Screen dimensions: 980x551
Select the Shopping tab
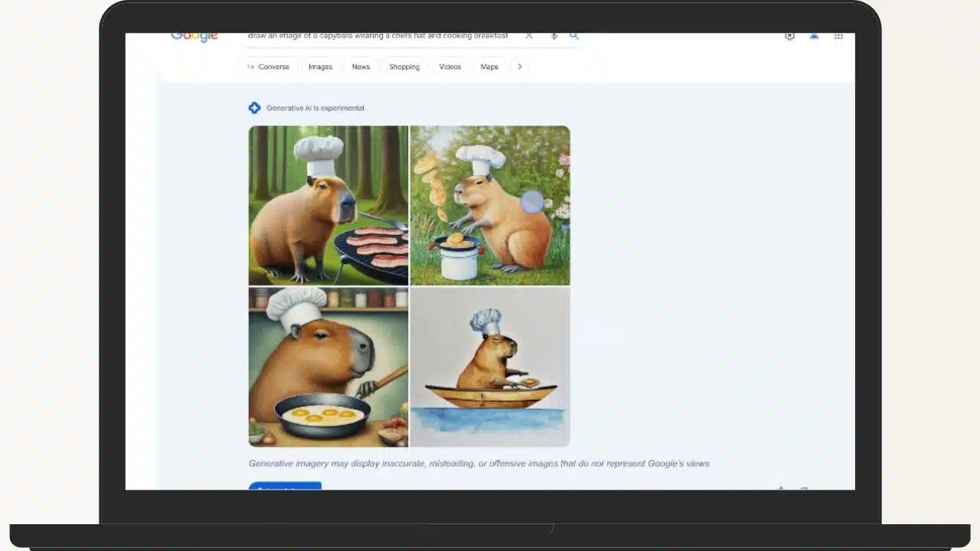tap(404, 67)
